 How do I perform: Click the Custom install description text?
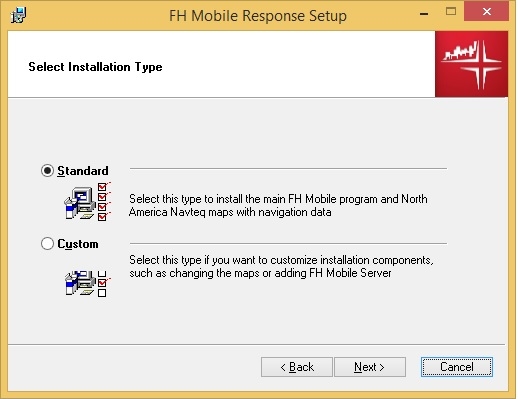(x=281, y=266)
